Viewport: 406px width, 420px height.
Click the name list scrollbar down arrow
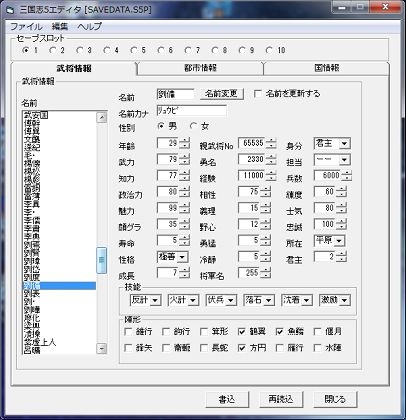click(x=102, y=349)
